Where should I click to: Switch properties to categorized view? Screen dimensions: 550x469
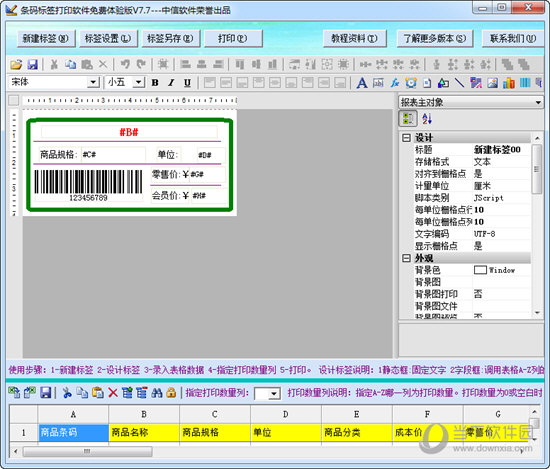(408, 118)
